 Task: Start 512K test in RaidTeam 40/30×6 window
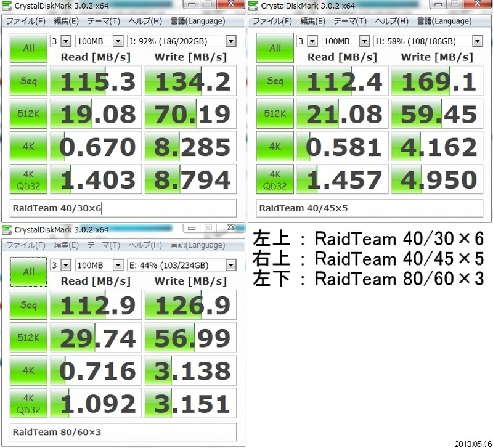(x=28, y=113)
